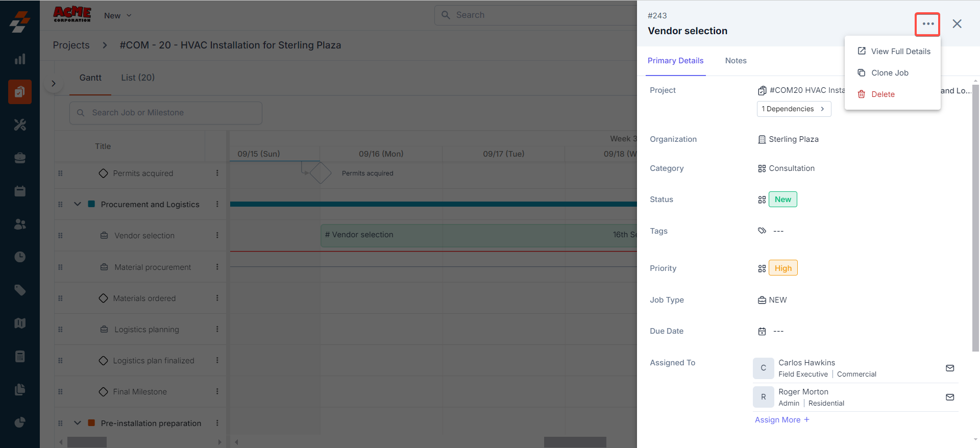Choose Delete from the options menu

tap(883, 94)
